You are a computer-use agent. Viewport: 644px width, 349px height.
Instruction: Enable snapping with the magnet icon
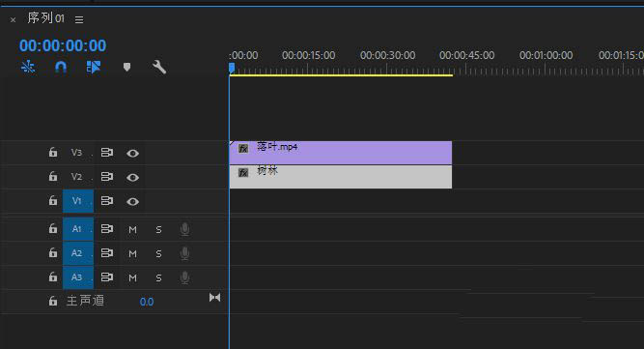[x=61, y=67]
